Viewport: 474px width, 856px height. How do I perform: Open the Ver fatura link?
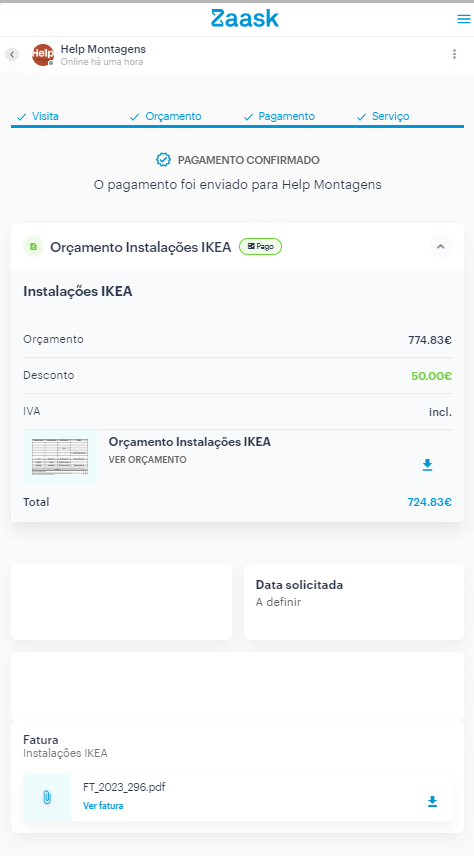(103, 805)
